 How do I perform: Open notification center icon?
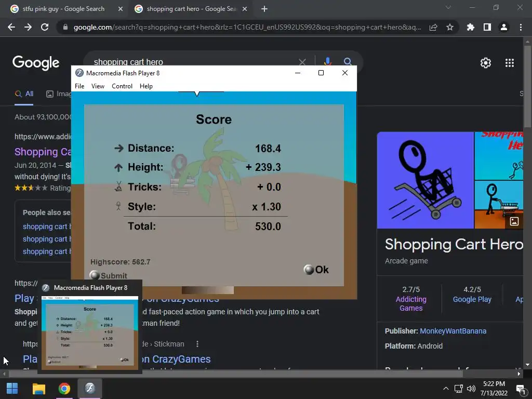pyautogui.click(x=521, y=389)
